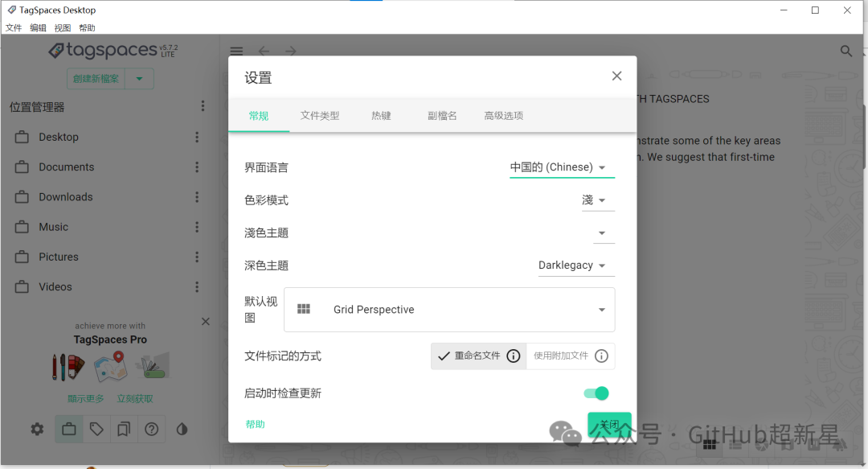
Task: Switch to the 常规 tab
Action: 259,115
